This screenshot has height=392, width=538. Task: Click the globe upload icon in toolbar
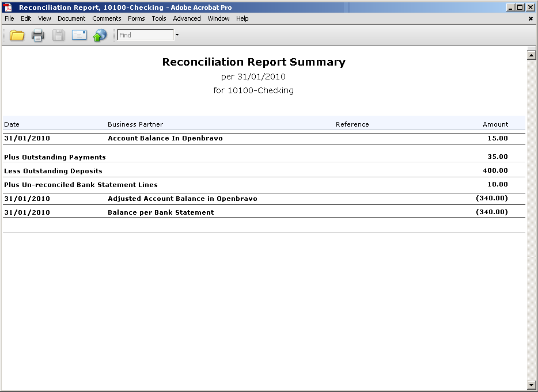click(x=100, y=35)
